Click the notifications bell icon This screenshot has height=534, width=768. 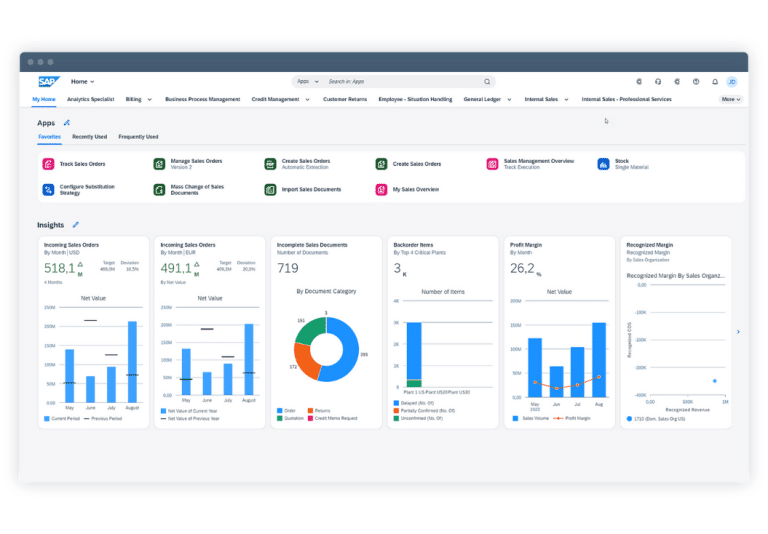tap(715, 82)
